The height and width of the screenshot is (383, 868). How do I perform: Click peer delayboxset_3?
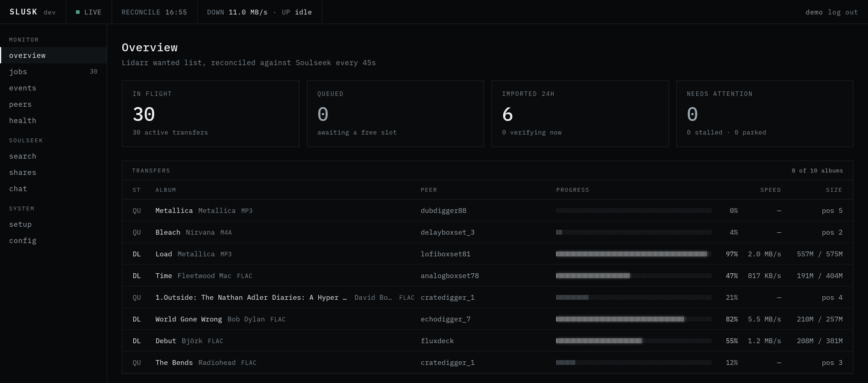448,232
